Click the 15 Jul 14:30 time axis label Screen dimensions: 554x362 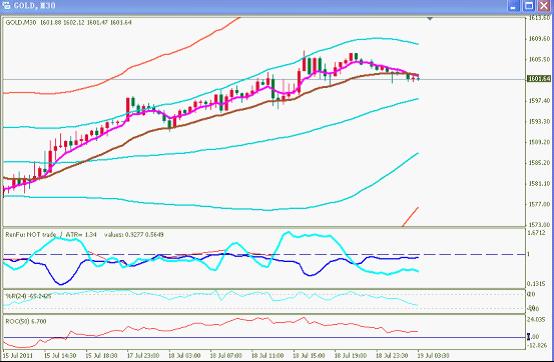[x=60, y=355]
